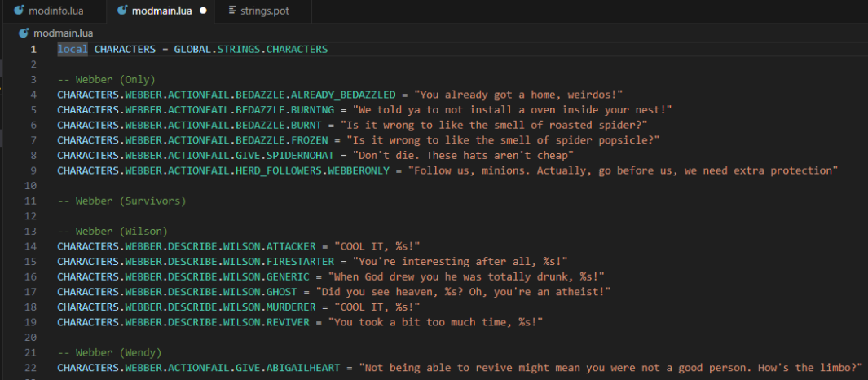Click the unsaved-changes dot on modmain.lua tab
Viewport: 868px width, 380px height.
tap(202, 11)
